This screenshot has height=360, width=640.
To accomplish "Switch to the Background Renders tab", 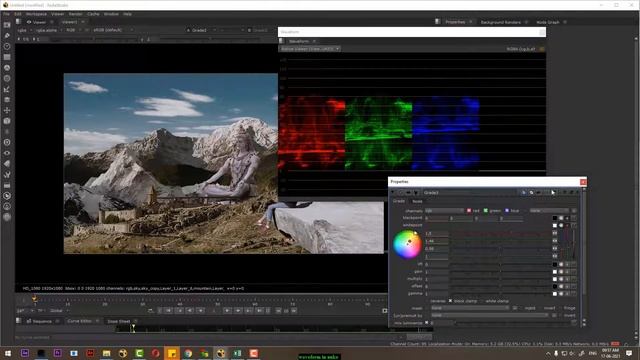I will pos(500,22).
